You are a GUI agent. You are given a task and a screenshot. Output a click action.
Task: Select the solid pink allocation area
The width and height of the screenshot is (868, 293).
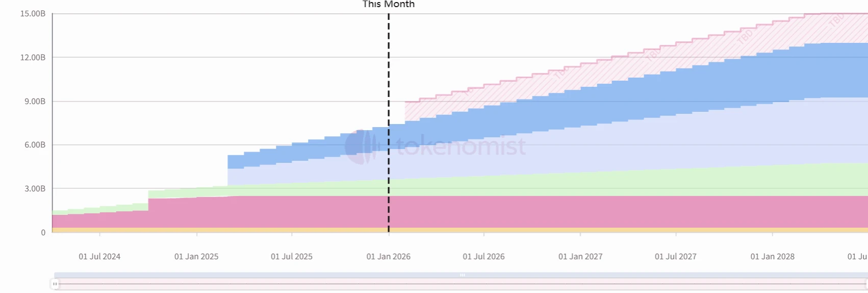pos(459,212)
